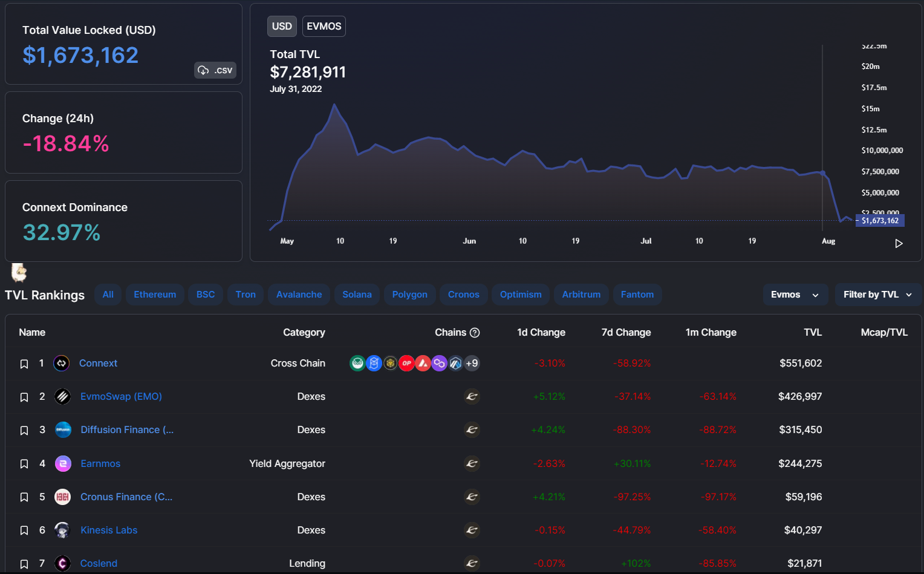
Task: Open the Connext protocol link
Action: tap(98, 363)
